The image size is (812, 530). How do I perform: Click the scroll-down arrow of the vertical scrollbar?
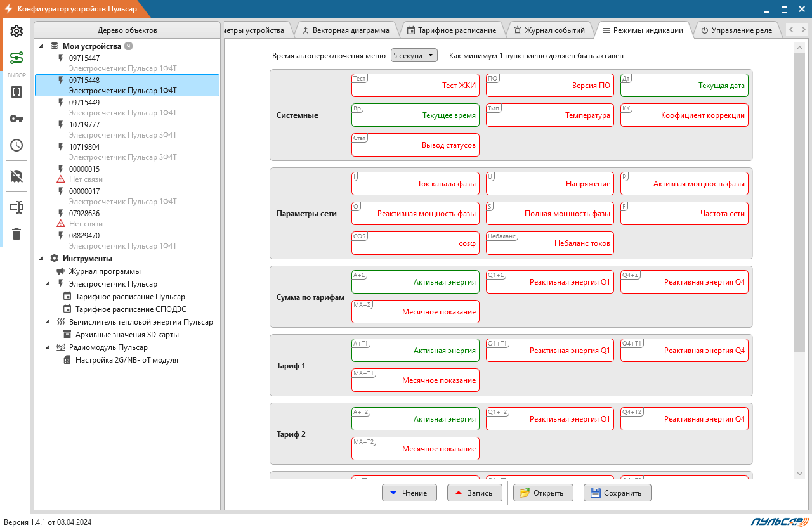[799, 474]
